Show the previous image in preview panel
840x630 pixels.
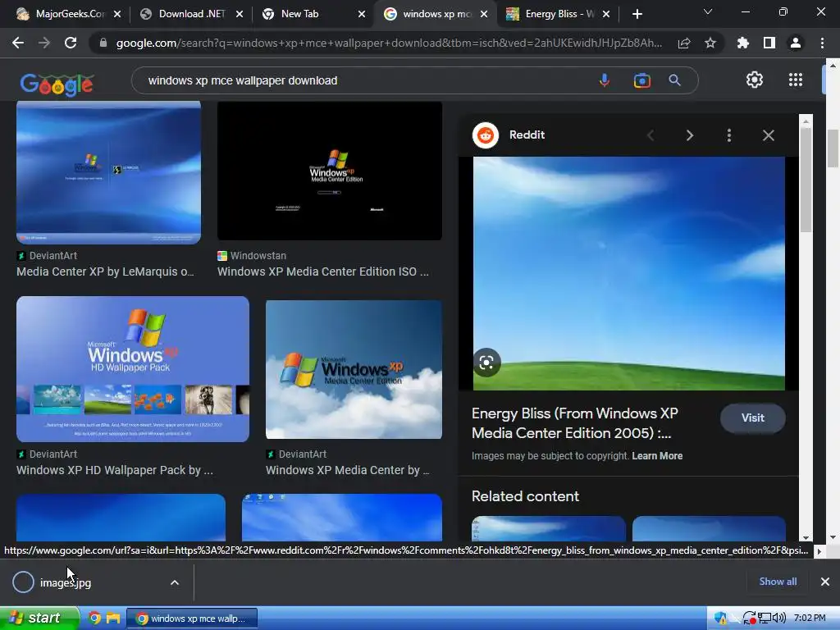pyautogui.click(x=651, y=135)
